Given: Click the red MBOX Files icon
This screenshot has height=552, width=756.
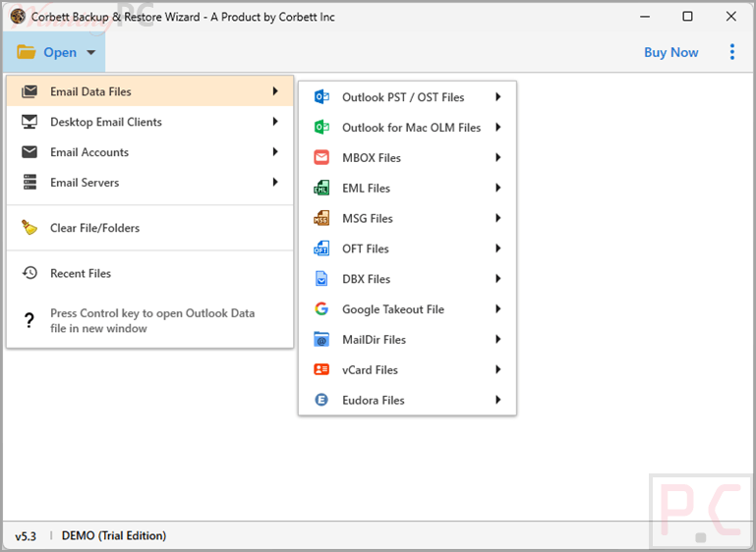Looking at the screenshot, I should [321, 157].
